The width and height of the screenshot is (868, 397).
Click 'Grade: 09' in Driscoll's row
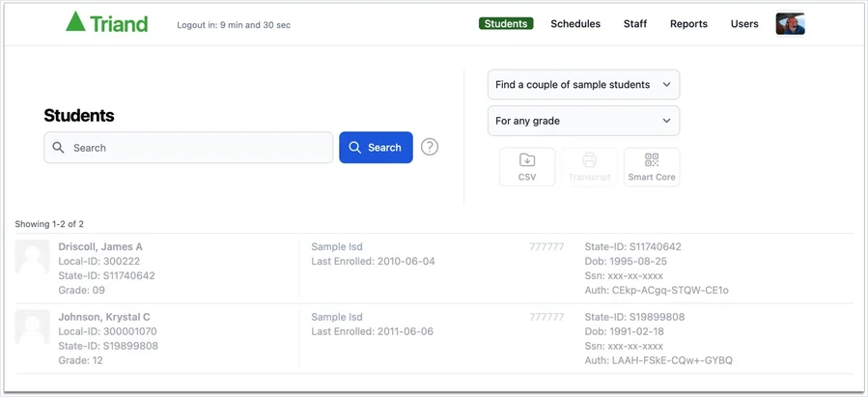[x=81, y=290]
